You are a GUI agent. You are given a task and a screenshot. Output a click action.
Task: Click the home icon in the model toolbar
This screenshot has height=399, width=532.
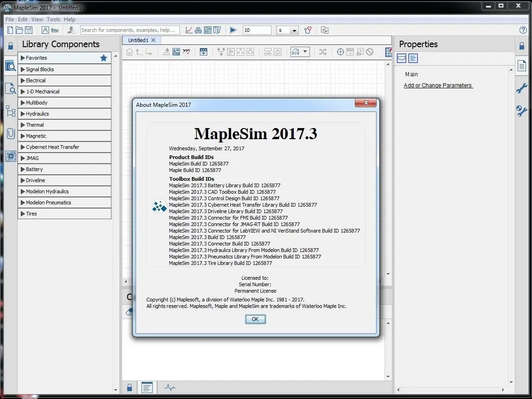pos(129,52)
